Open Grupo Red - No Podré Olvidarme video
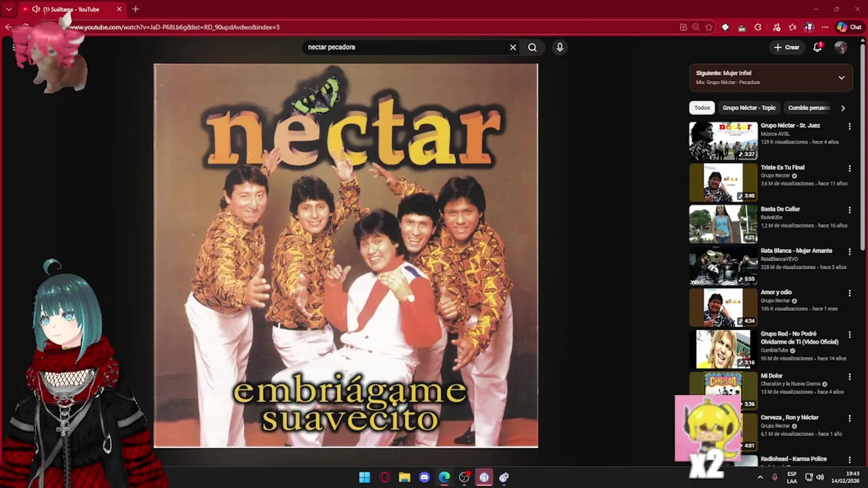This screenshot has width=868, height=488. click(x=723, y=349)
